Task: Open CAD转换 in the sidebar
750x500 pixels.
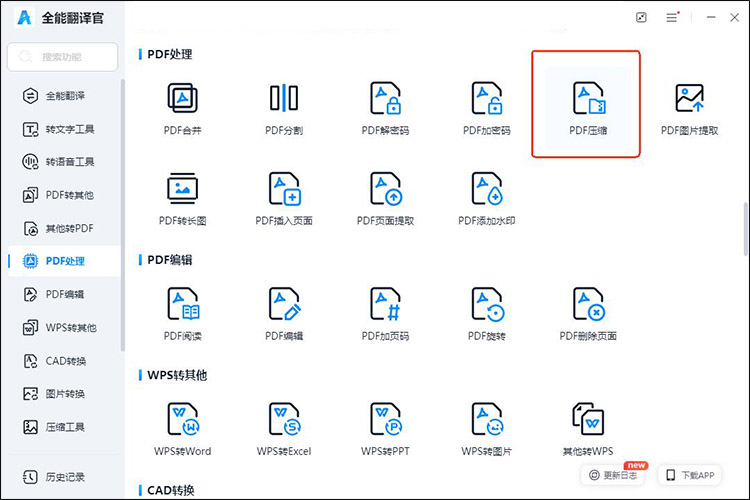Action: [x=64, y=361]
